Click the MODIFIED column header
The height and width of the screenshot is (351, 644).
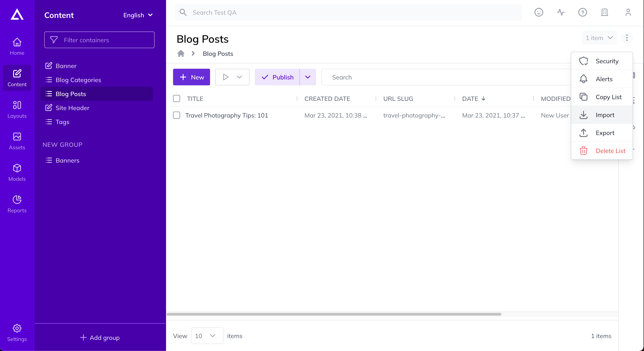pos(556,99)
